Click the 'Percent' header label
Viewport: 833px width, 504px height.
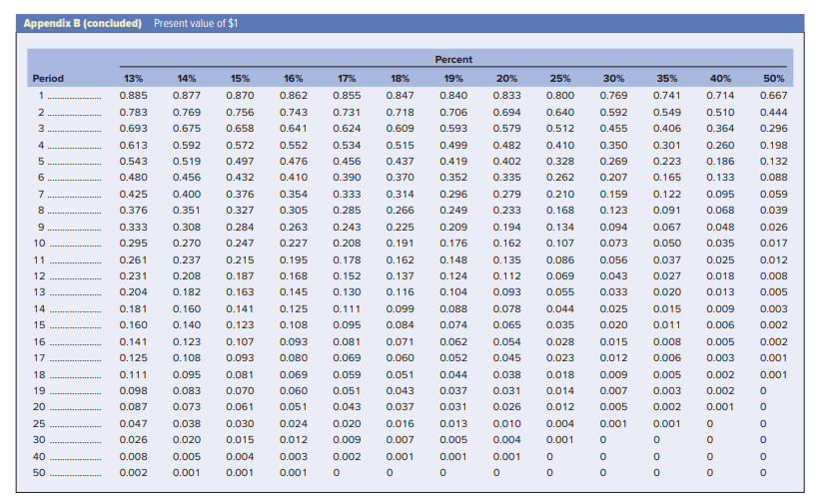pos(453,60)
